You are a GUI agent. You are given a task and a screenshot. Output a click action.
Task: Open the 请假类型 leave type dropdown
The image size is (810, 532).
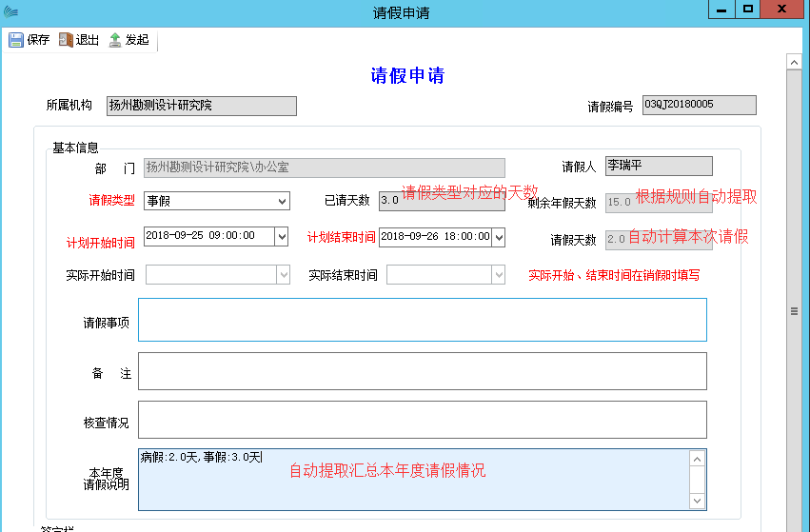(282, 201)
